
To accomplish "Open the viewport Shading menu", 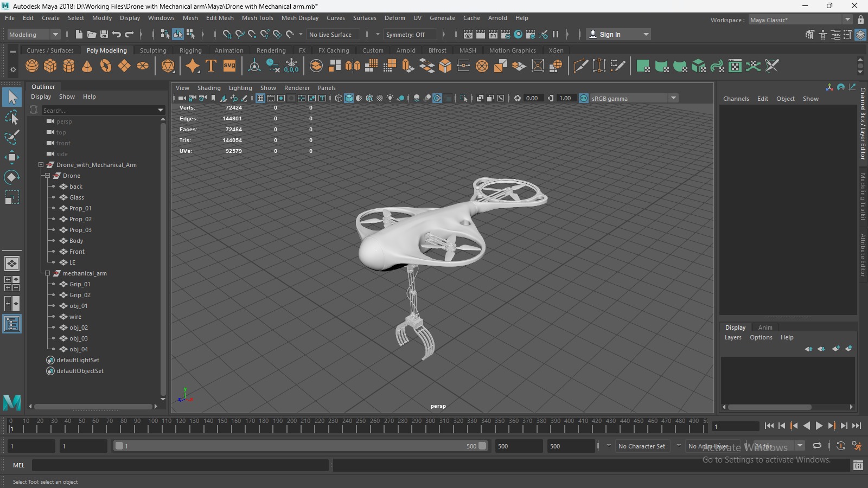I will pos(209,88).
